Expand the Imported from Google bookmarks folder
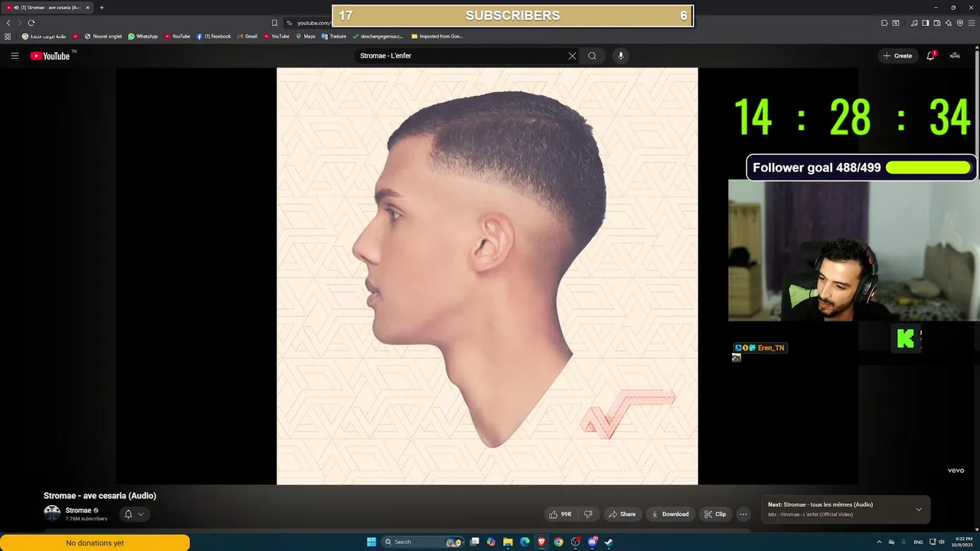 437,36
